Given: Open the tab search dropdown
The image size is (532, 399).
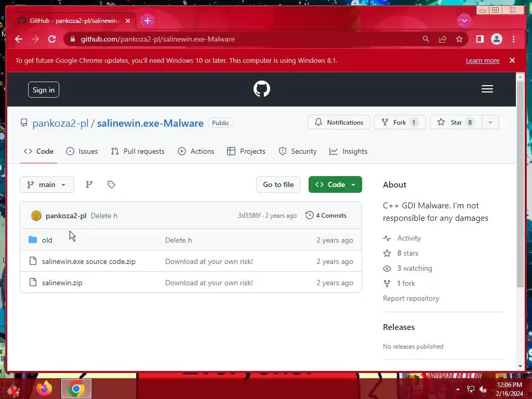Looking at the screenshot, I should [464, 21].
